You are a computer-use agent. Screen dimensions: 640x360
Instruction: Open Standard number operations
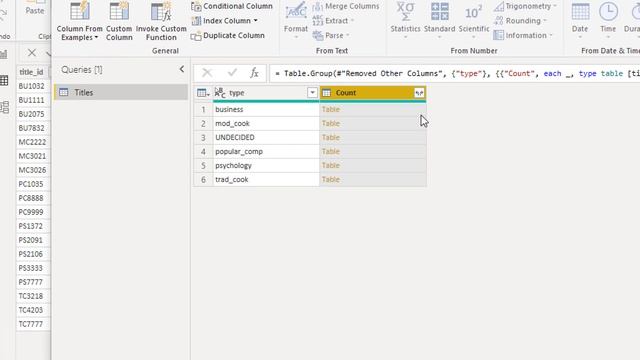tap(439, 21)
